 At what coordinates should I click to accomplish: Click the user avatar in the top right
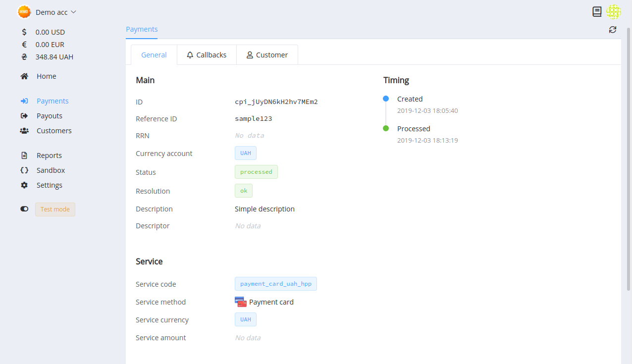(x=614, y=11)
